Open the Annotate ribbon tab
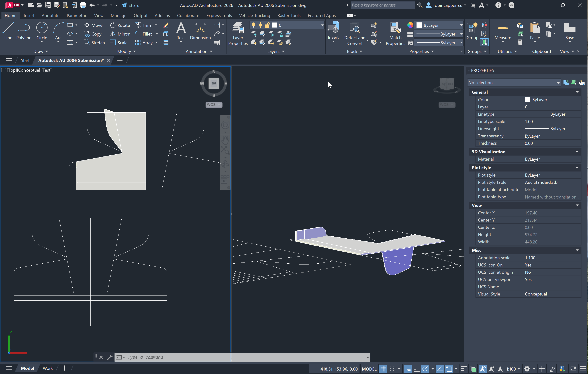Screen dimensions: 588x374 50,15
